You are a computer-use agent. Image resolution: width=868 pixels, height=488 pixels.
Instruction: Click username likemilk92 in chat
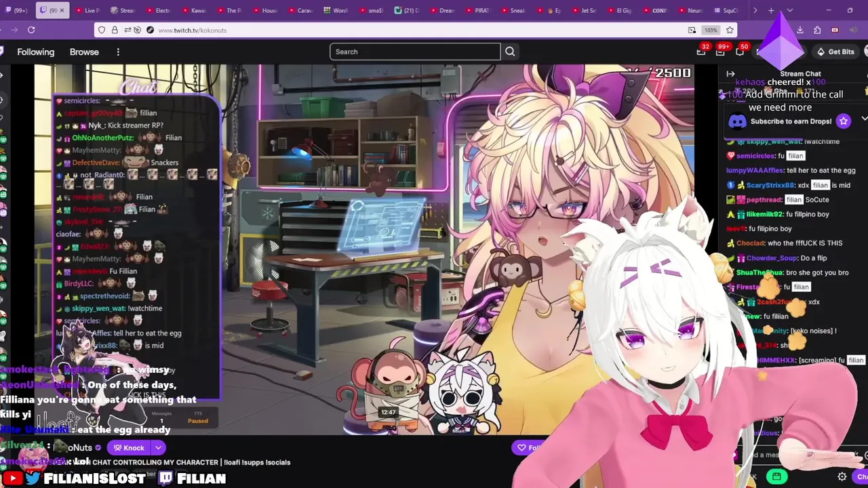(764, 214)
